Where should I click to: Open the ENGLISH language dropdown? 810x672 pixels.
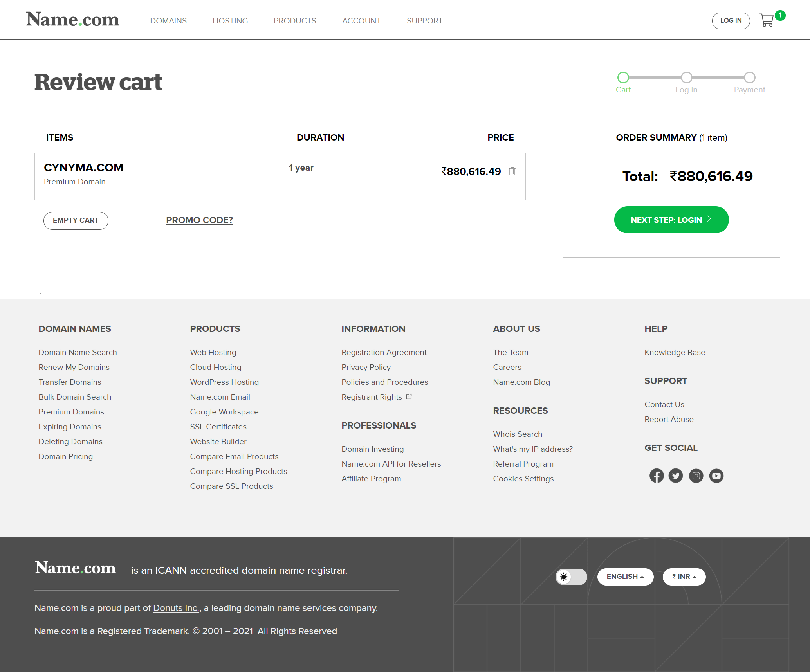point(625,577)
